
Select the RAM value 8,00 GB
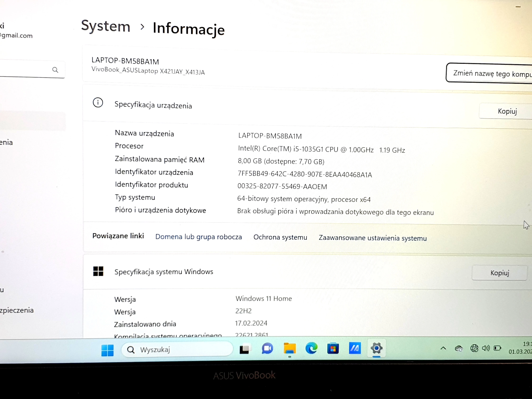click(x=281, y=161)
